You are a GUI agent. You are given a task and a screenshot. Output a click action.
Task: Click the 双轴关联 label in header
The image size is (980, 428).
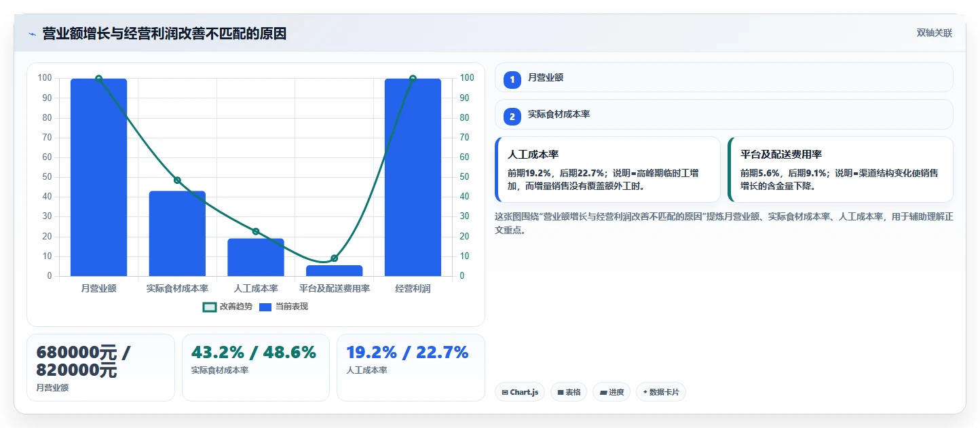[935, 33]
